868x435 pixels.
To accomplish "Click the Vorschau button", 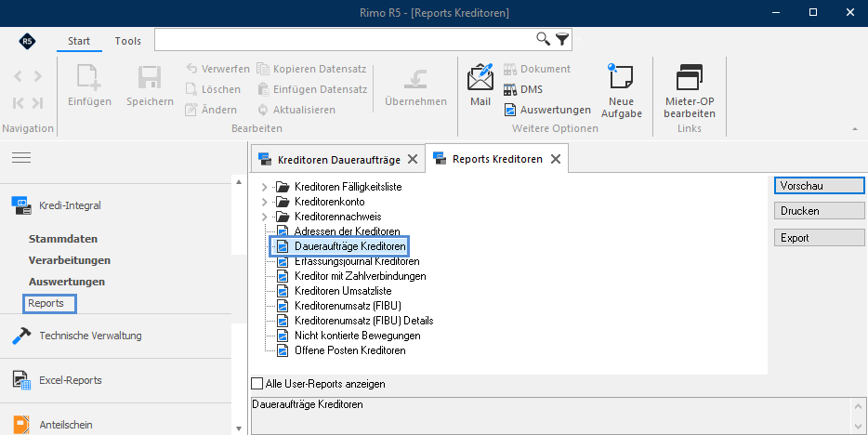I will [819, 186].
